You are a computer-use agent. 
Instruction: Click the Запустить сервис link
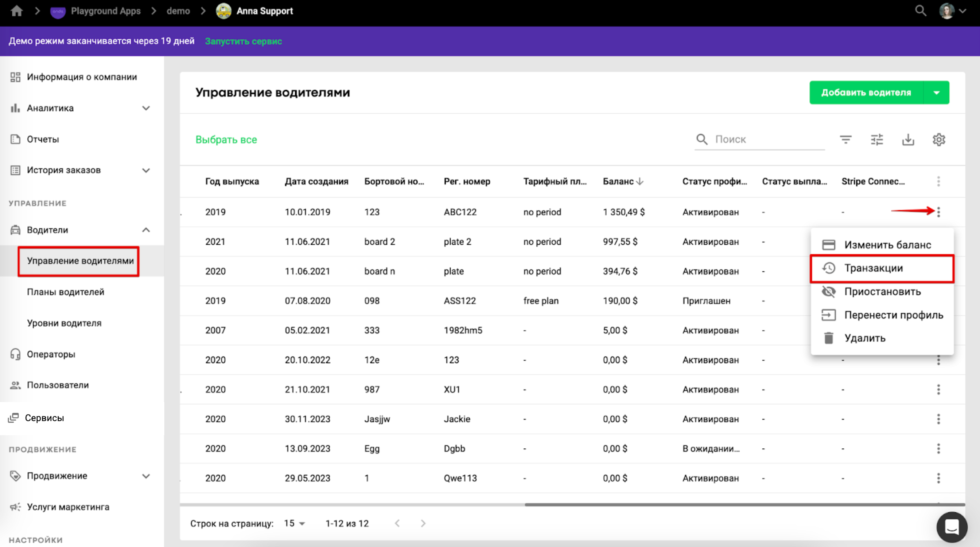(243, 41)
